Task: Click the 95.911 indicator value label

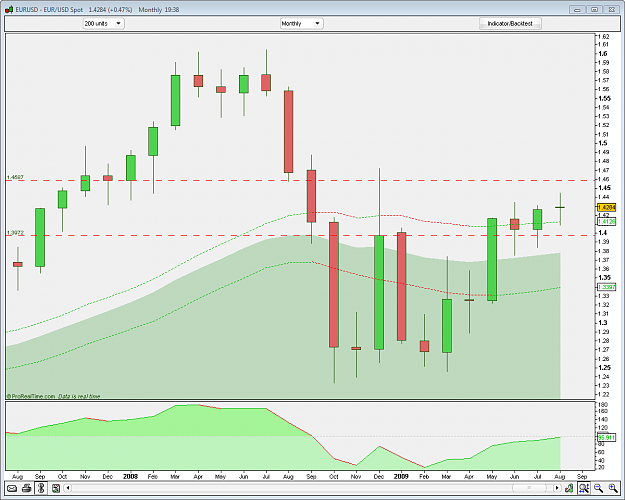Action: tap(607, 437)
